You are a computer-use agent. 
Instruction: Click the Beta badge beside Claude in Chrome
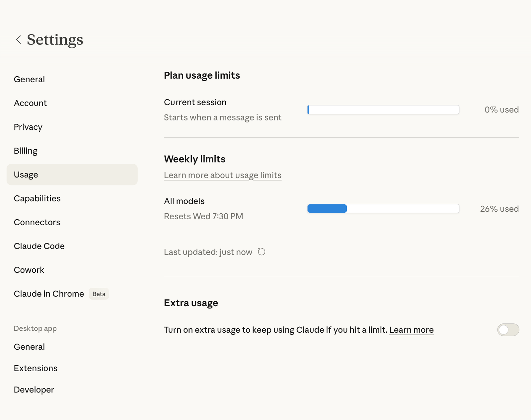[x=99, y=294]
